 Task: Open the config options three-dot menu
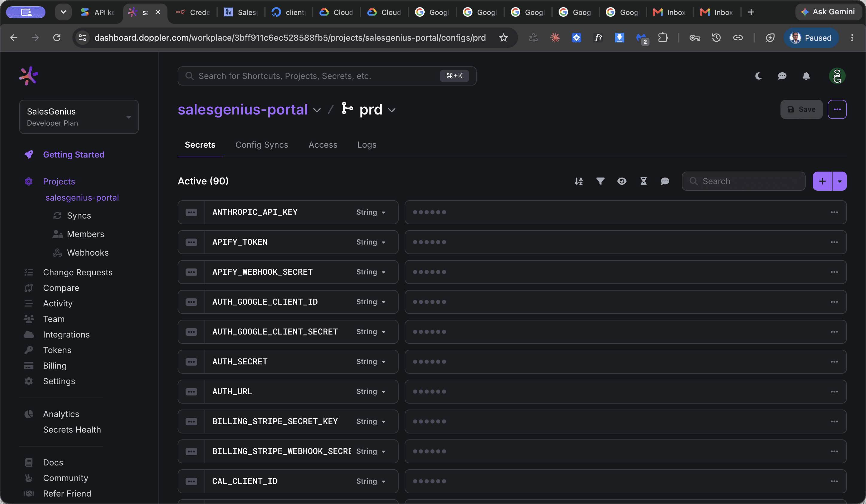point(837,110)
